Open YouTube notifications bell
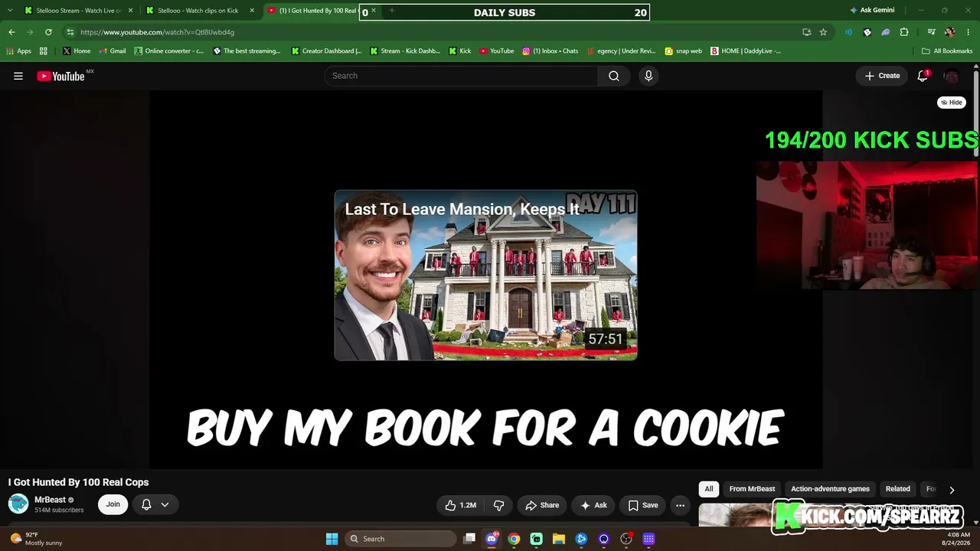The height and width of the screenshot is (551, 980). (x=923, y=76)
